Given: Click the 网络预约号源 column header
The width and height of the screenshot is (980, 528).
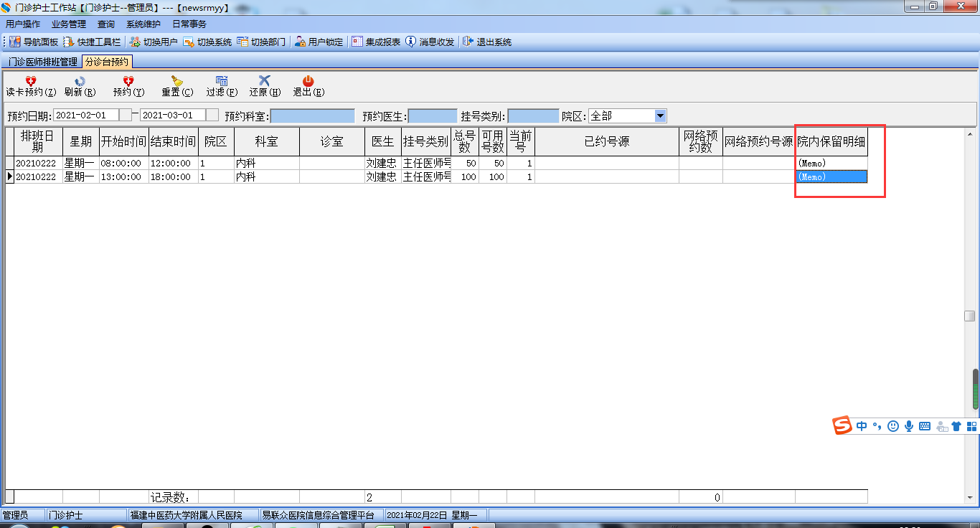Looking at the screenshot, I should coord(759,142).
